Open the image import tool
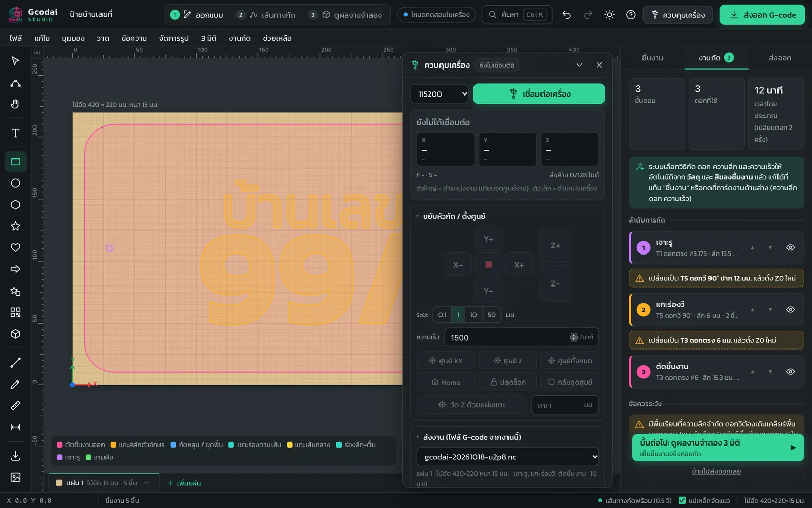 pyautogui.click(x=15, y=477)
